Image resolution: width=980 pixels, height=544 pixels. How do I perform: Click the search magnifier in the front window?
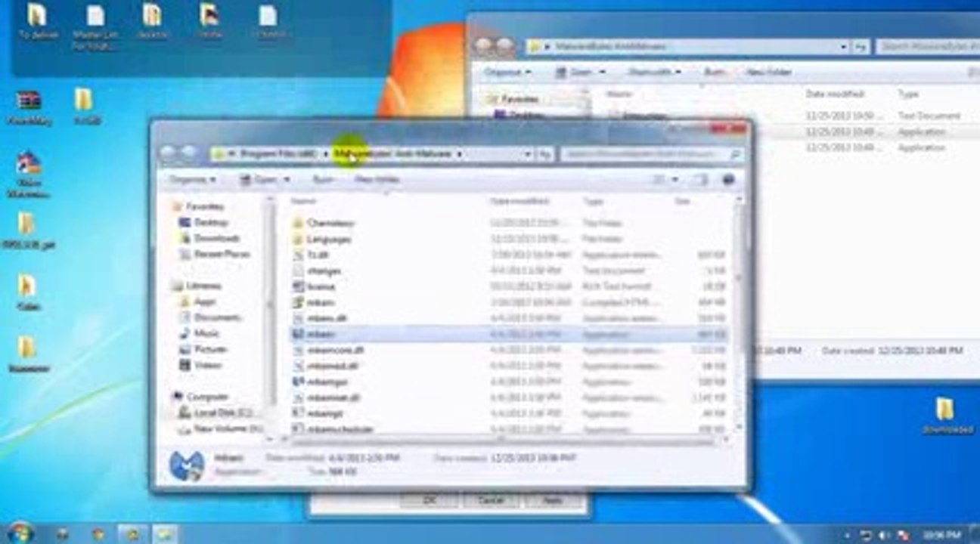(x=734, y=154)
